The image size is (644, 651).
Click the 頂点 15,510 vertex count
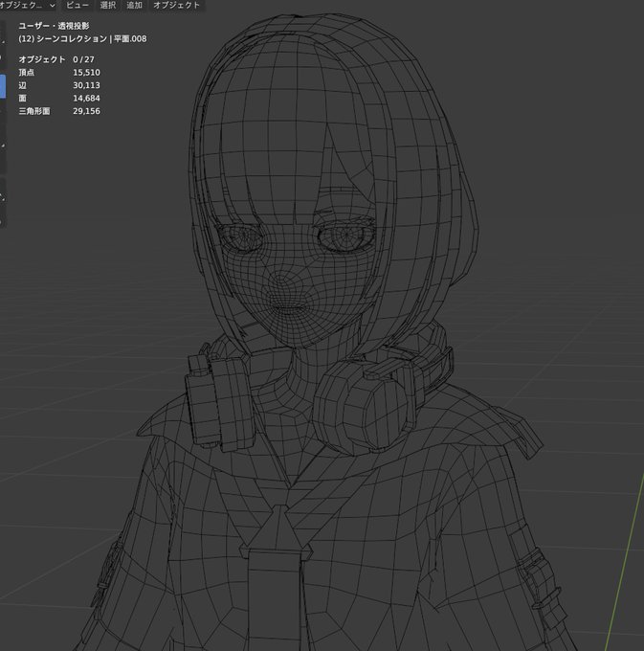(x=59, y=72)
